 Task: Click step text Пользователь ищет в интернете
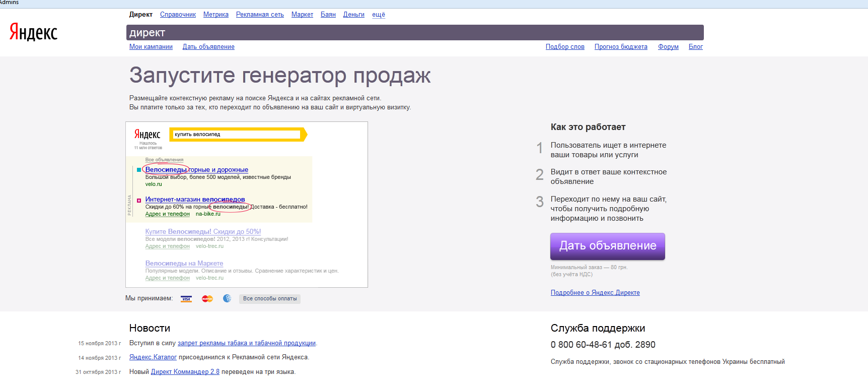click(x=608, y=150)
